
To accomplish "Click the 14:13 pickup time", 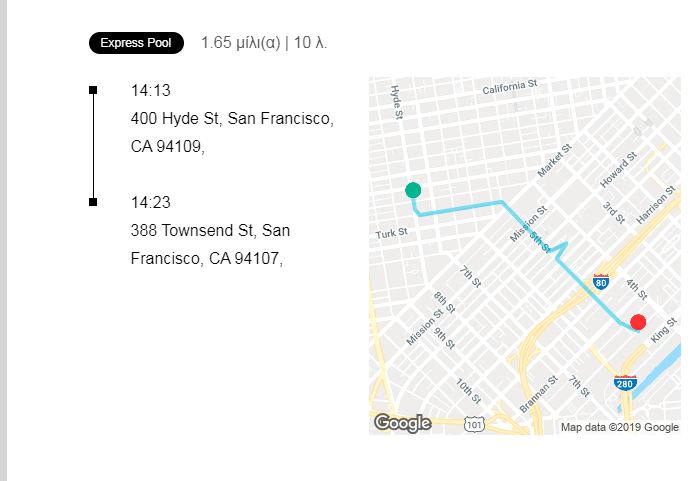I will pos(150,91).
